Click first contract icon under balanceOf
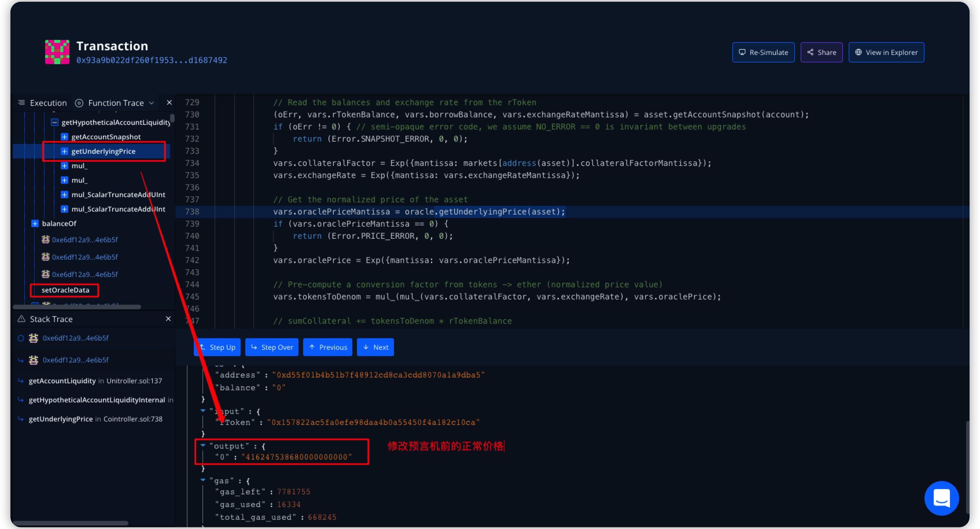980x529 pixels. 46,240
